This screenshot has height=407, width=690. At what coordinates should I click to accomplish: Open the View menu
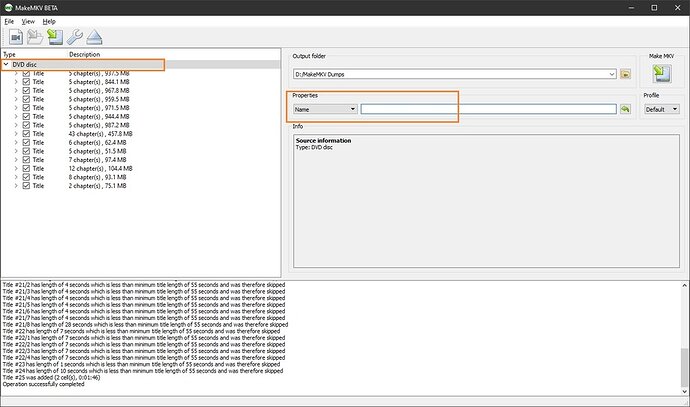28,21
